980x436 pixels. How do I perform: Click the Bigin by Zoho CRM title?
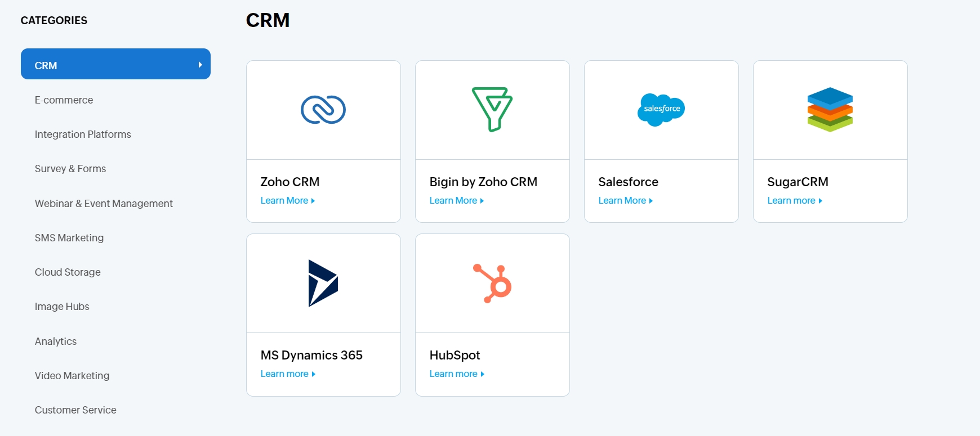pos(483,182)
